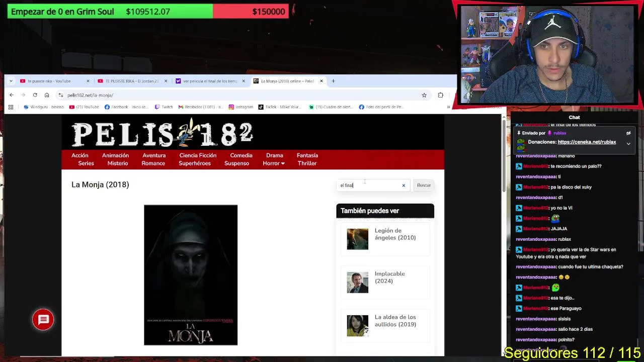Open the Romance category
This screenshot has width=644, height=362.
(153, 163)
